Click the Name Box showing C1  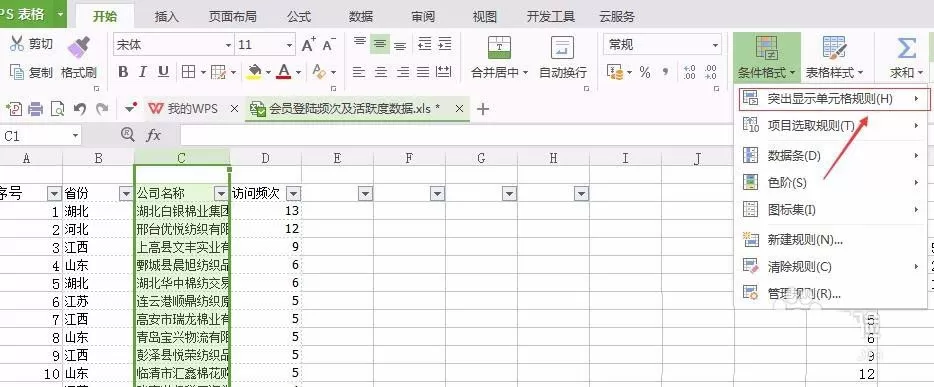pyautogui.click(x=40, y=136)
